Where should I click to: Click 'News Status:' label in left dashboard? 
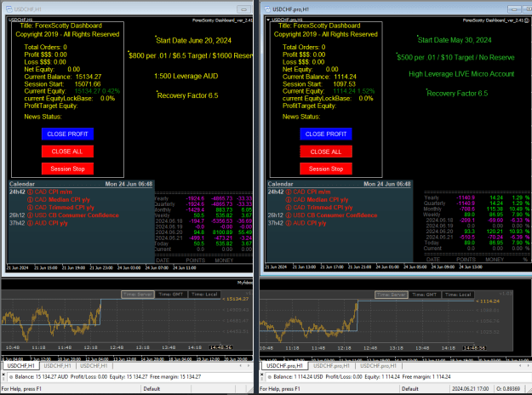tap(43, 117)
